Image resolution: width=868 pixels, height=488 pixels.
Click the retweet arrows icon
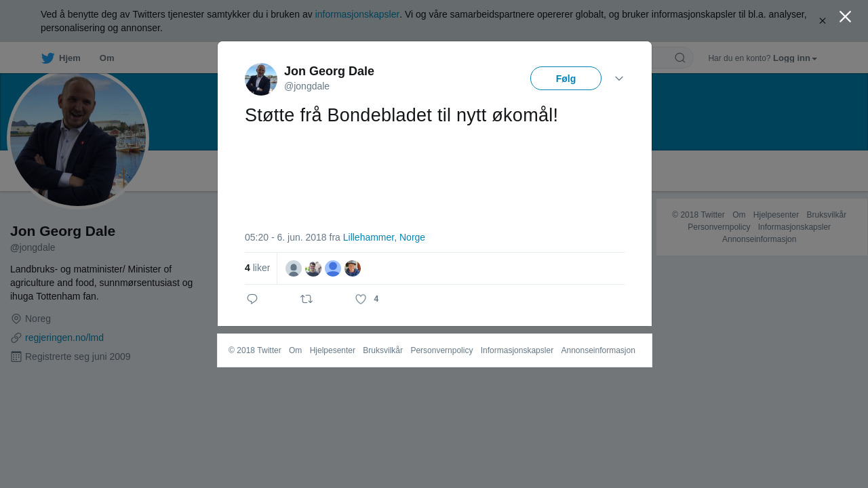click(x=307, y=299)
